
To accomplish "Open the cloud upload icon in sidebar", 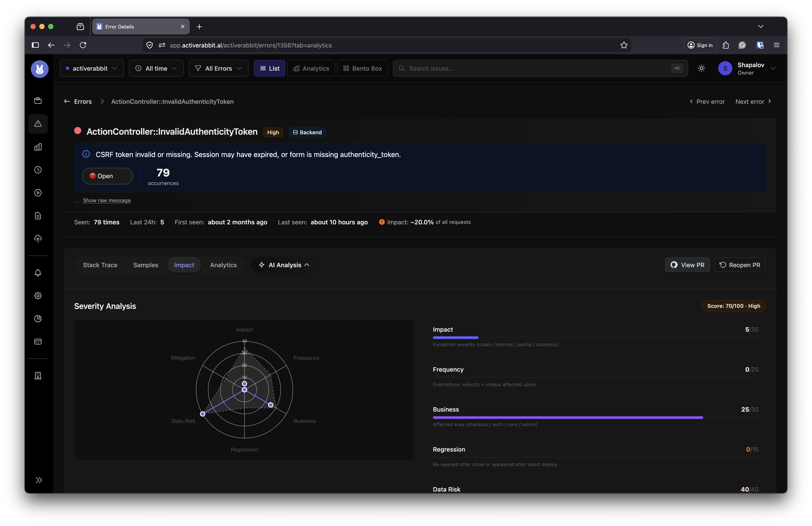I will [38, 238].
